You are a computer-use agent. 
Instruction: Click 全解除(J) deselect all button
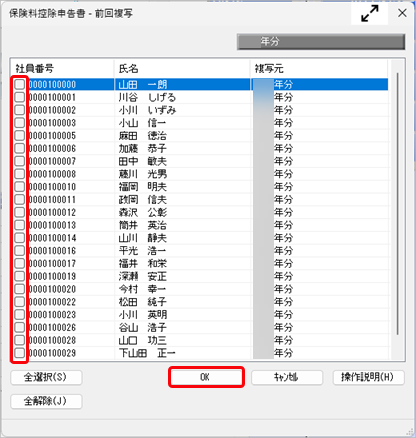(x=46, y=401)
